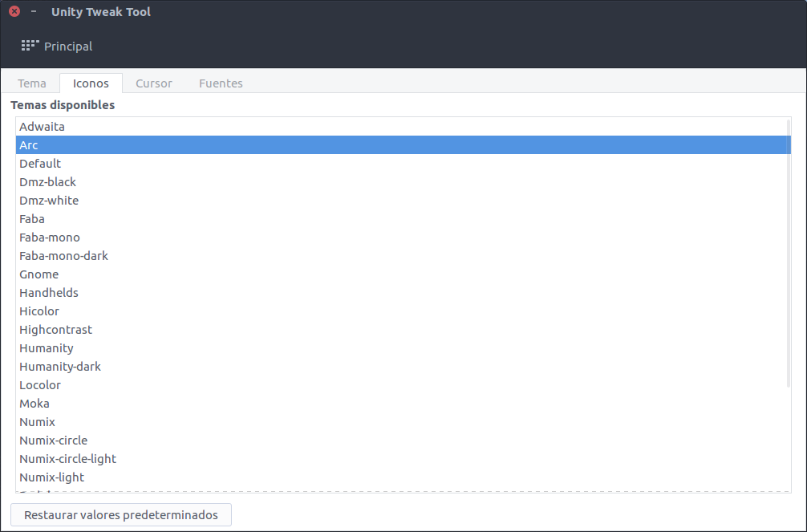The height and width of the screenshot is (532, 807).
Task: Select the Moka icon theme
Action: (34, 404)
